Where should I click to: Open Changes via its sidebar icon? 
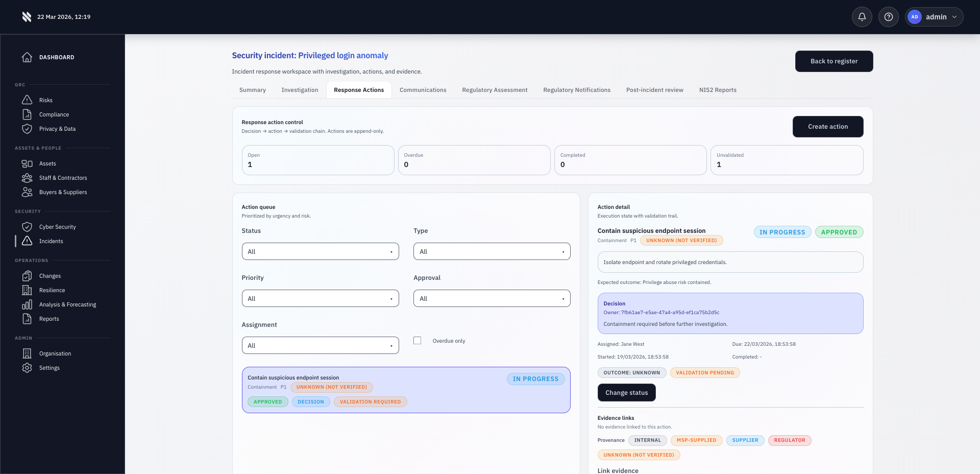27,275
